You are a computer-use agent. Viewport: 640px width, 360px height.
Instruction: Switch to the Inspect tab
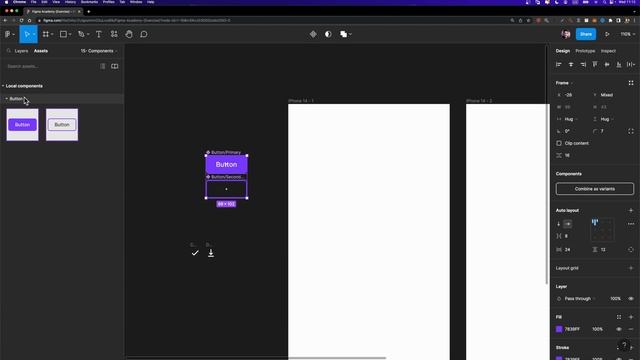point(608,51)
